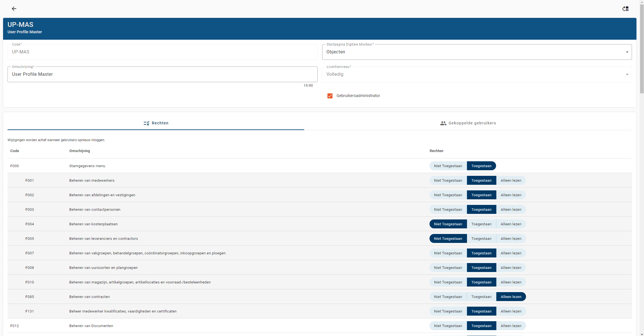
Task: Expand the Licentieniveau dropdown arrow
Action: [627, 74]
